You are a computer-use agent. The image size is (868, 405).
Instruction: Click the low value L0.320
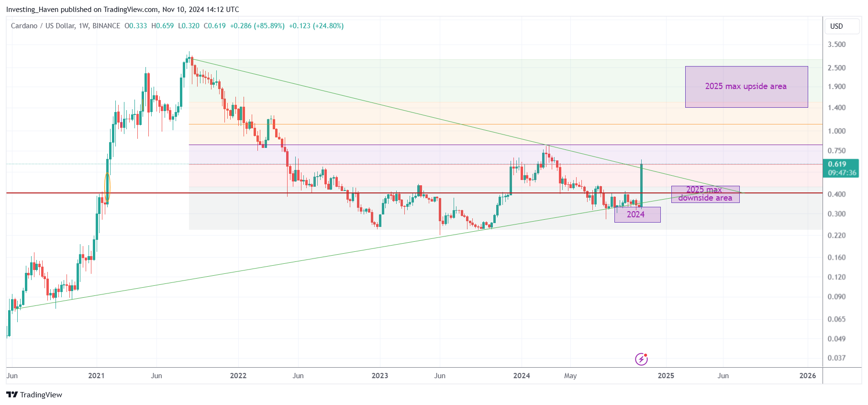click(x=189, y=26)
